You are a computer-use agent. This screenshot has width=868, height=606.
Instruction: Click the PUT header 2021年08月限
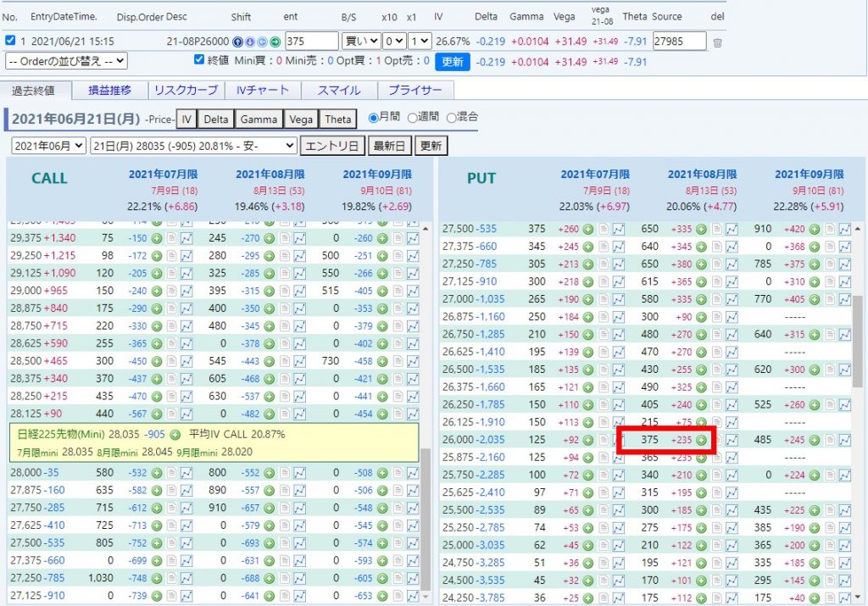point(702,175)
